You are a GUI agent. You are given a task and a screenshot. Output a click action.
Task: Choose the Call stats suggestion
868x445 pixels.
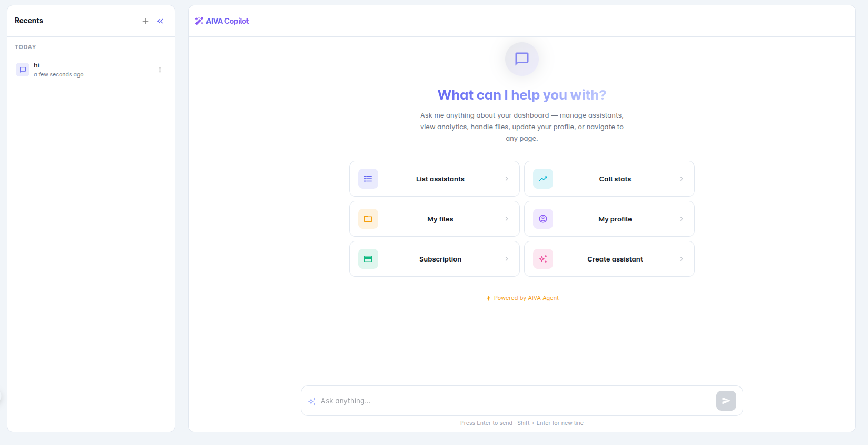[609, 179]
